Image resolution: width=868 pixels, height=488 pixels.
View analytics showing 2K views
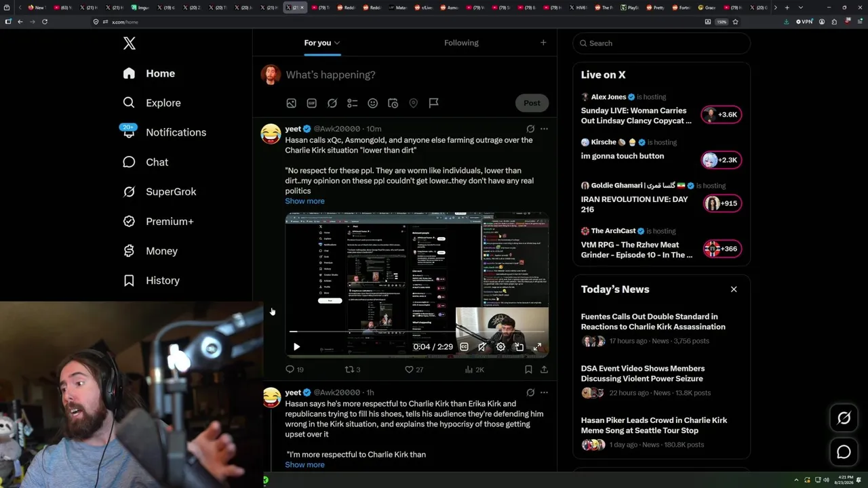(474, 369)
